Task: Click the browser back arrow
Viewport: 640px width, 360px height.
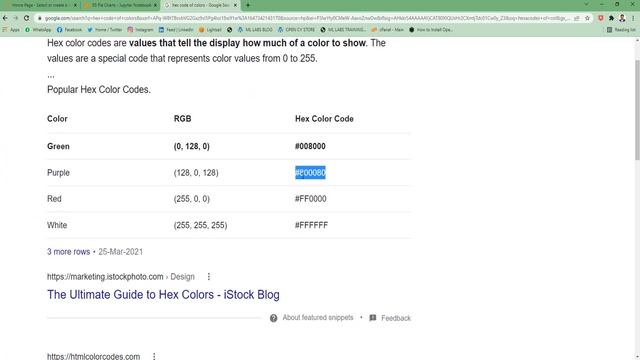Action: [x=5, y=18]
